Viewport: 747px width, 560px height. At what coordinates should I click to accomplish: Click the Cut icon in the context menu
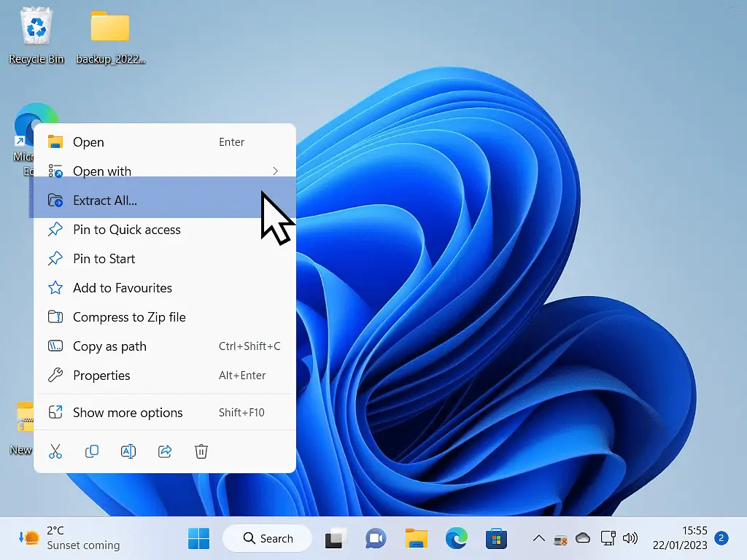pyautogui.click(x=55, y=451)
